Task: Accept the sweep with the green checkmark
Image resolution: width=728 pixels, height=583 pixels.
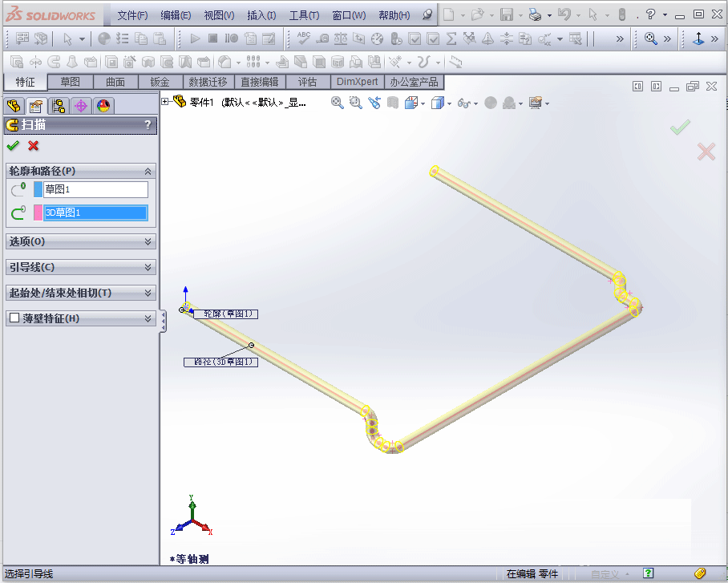Action: click(13, 148)
